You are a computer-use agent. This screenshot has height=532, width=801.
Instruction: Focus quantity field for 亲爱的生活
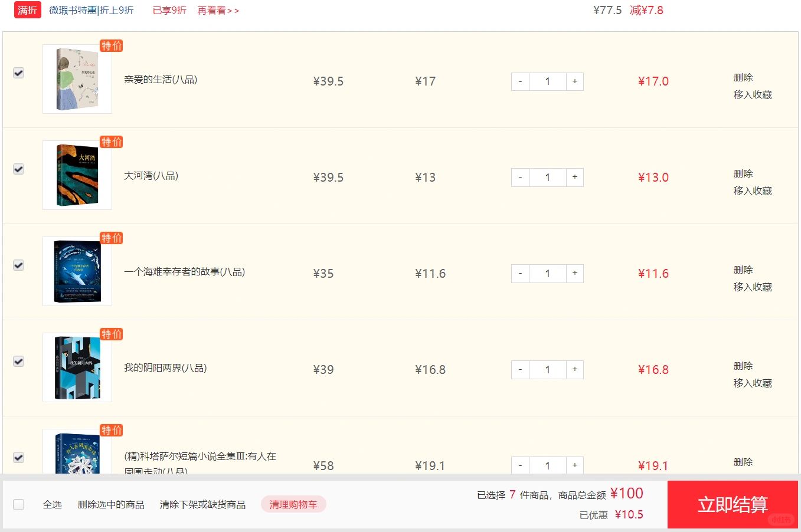[x=548, y=81]
